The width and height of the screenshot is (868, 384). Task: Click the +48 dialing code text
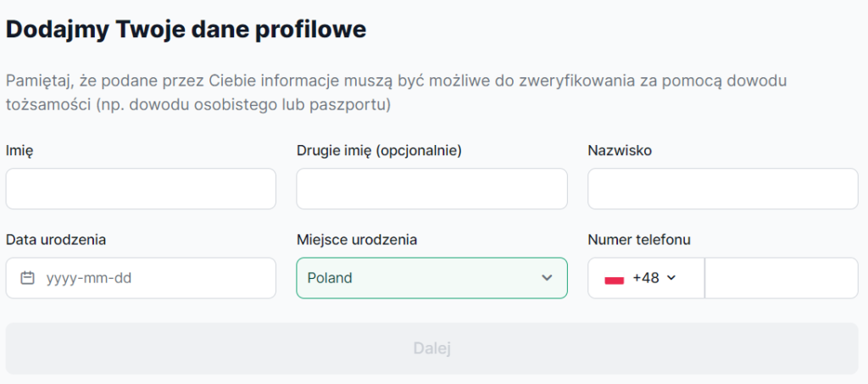[645, 278]
